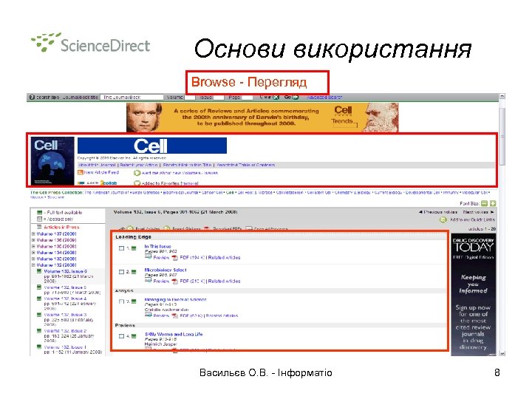
Task: Click in the journal/book title search field
Action: point(132,98)
